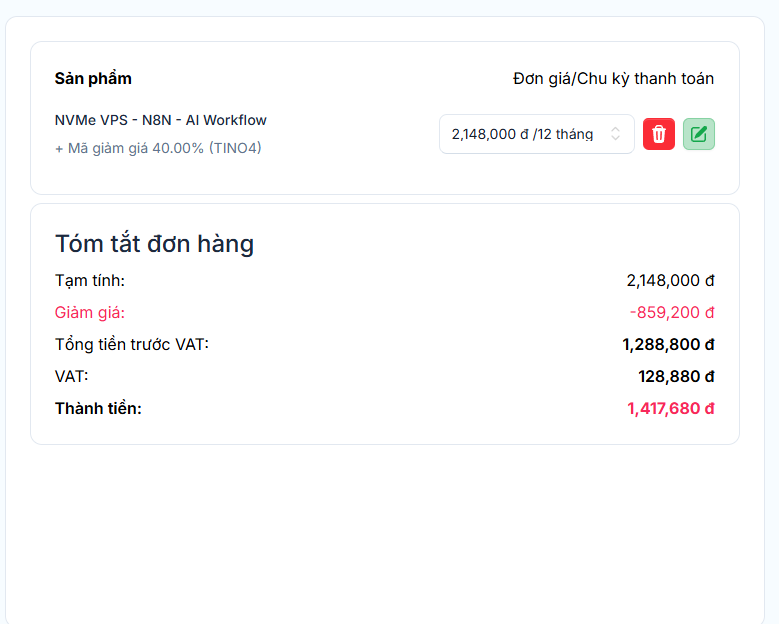Delete the NVMe VPS item with trash icon
Viewport: 779px width, 624px height.
pyautogui.click(x=659, y=134)
